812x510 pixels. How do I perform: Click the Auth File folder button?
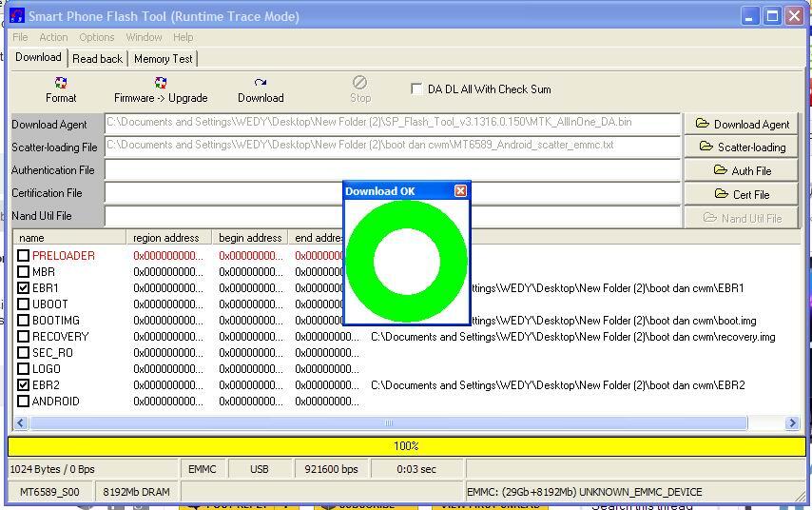(x=742, y=170)
